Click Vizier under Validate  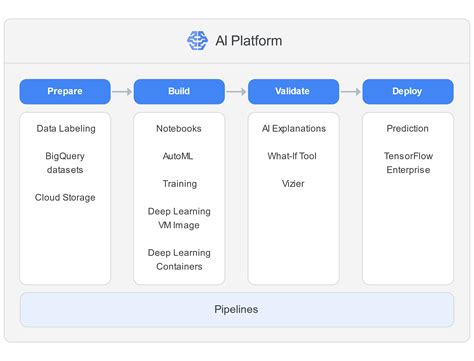[x=293, y=184]
